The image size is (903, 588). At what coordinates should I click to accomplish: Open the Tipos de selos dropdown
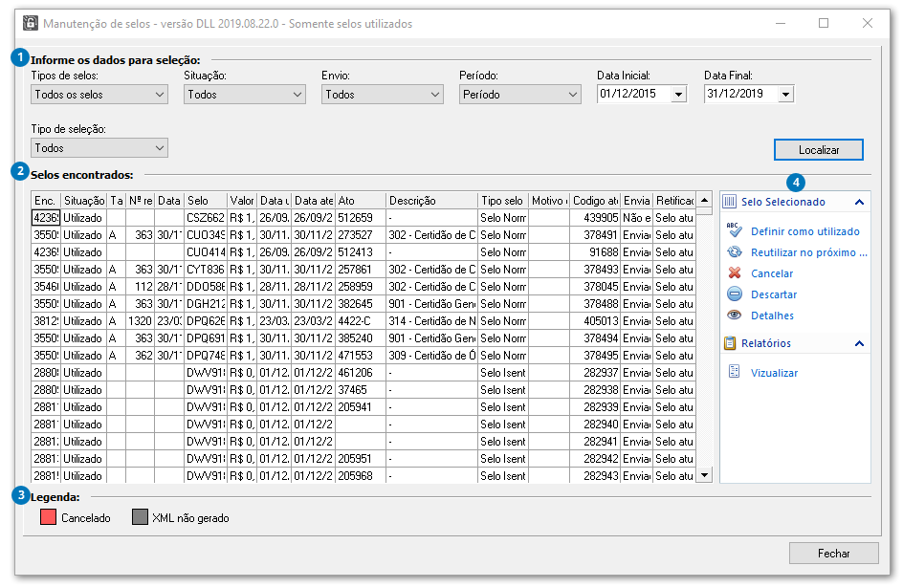pyautogui.click(x=99, y=95)
